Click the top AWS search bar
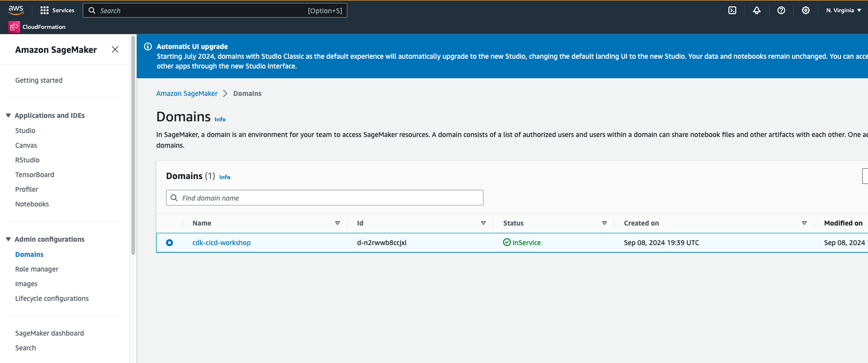The width and height of the screenshot is (868, 363). [215, 10]
